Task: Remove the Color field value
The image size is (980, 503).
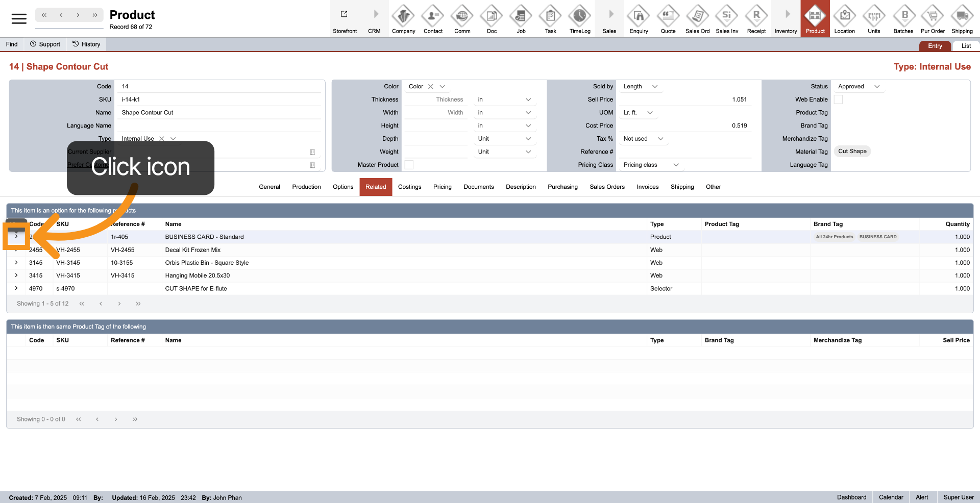Action: pyautogui.click(x=431, y=87)
